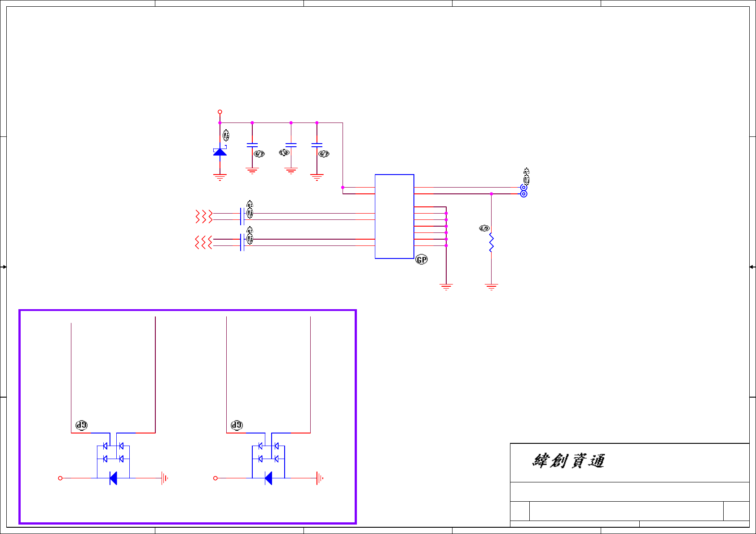Click the upper red off-page connector chevrons
This screenshot has height=534, width=756.
204,216
